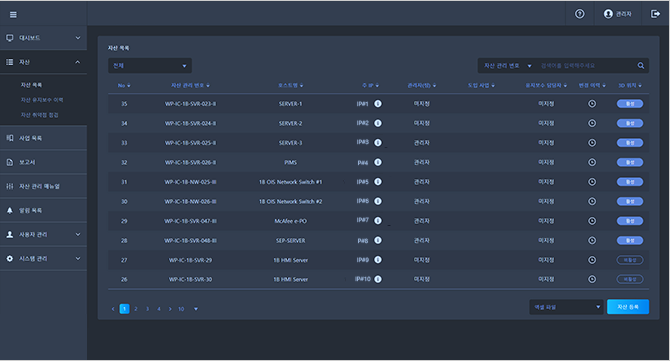Image resolution: width=670 pixels, height=361 pixels.
Task: Open change history icon for PIMS
Action: [592, 162]
